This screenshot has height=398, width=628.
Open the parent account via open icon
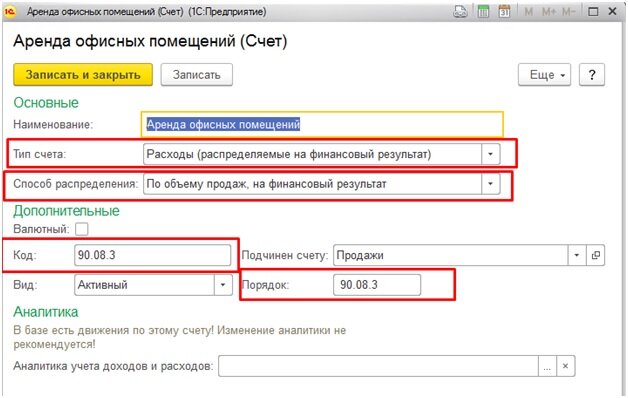(596, 255)
